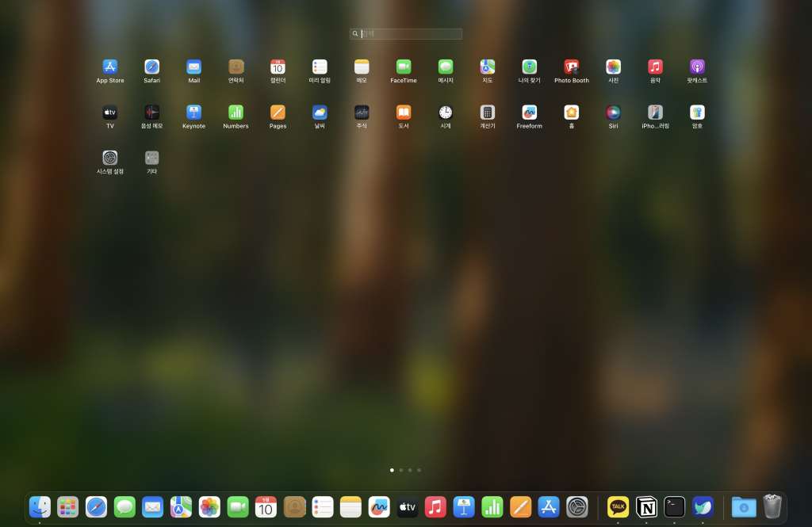Launch 미리 알림 (Reminders) from Launchpad
The width and height of the screenshot is (812, 527).
(320, 67)
